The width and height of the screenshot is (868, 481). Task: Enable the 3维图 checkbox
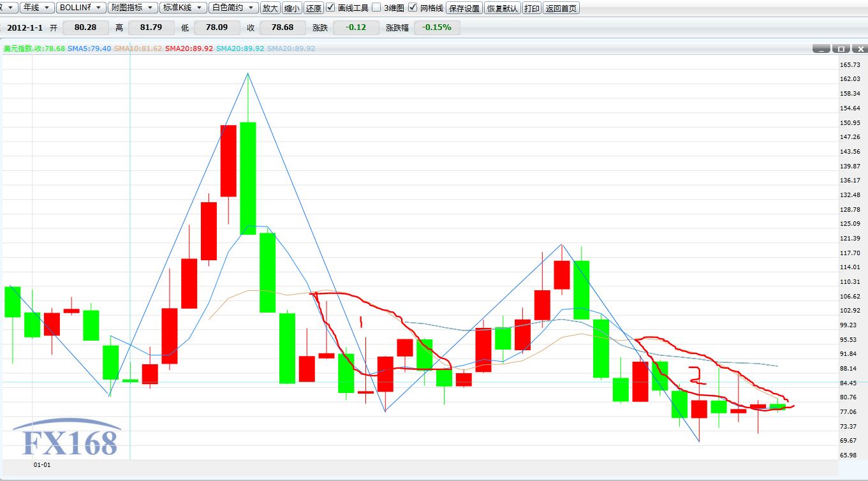[376, 8]
